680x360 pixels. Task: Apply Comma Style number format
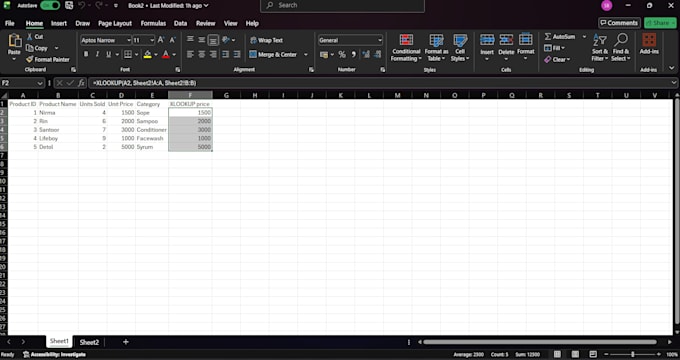[353, 55]
